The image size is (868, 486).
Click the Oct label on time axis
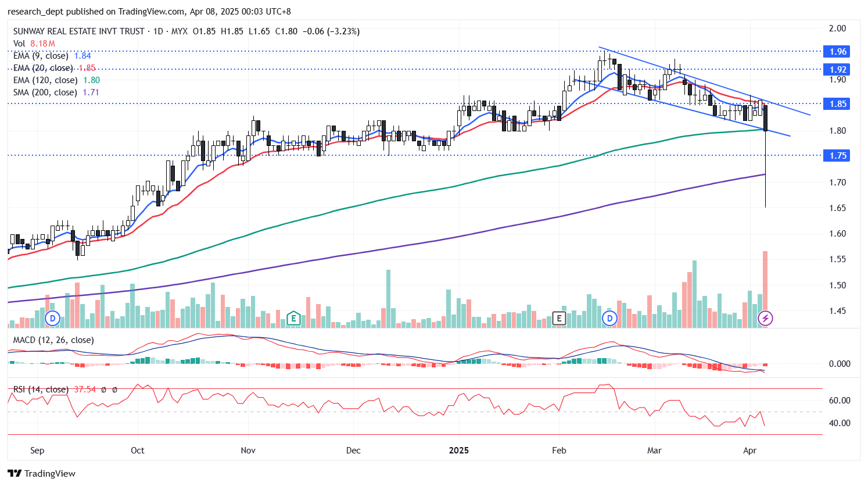tap(138, 451)
